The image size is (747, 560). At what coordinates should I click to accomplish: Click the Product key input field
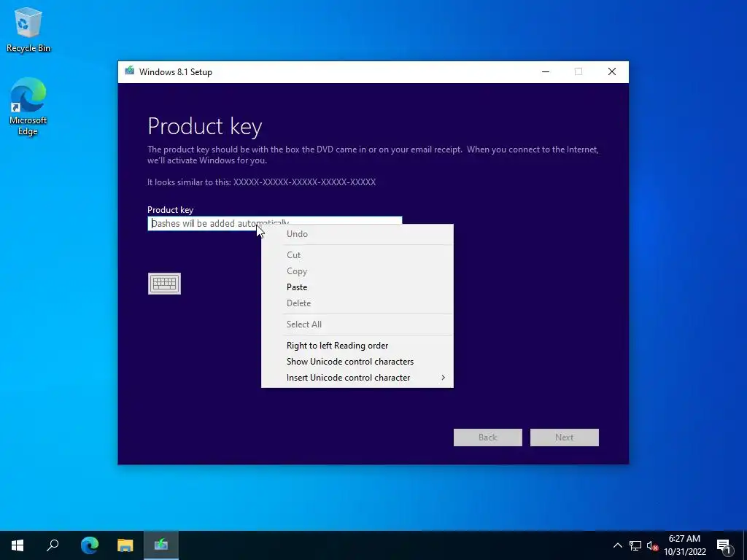(x=275, y=223)
